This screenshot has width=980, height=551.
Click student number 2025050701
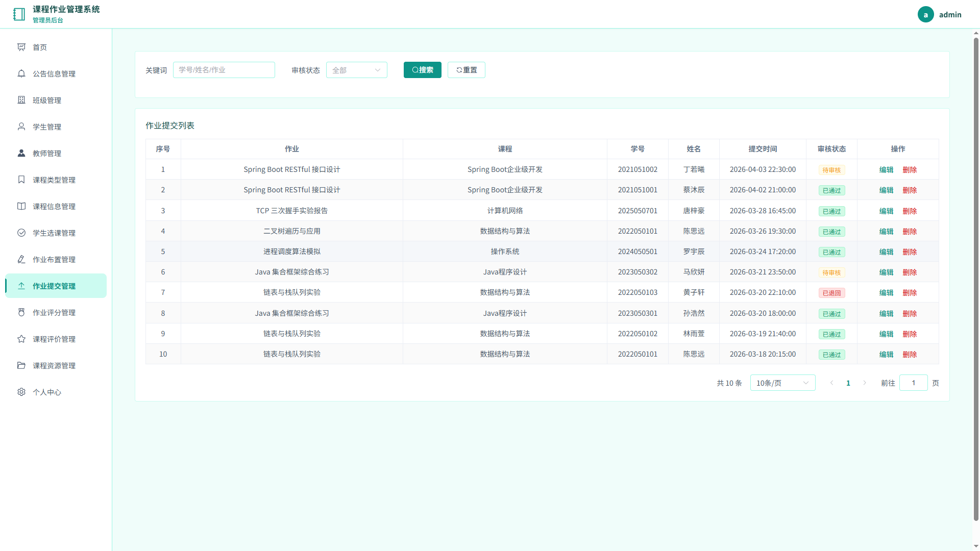point(638,211)
